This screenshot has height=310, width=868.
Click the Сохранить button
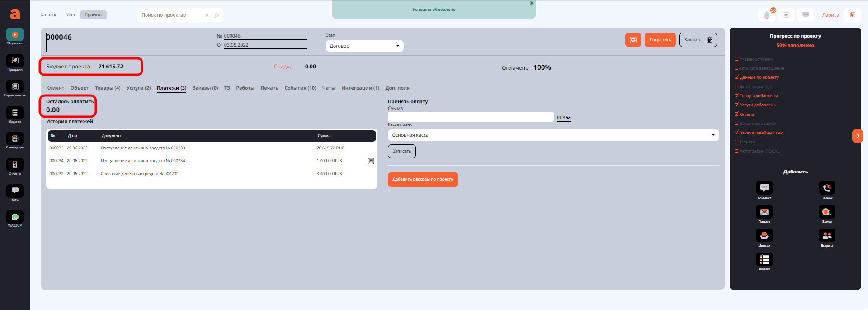660,40
